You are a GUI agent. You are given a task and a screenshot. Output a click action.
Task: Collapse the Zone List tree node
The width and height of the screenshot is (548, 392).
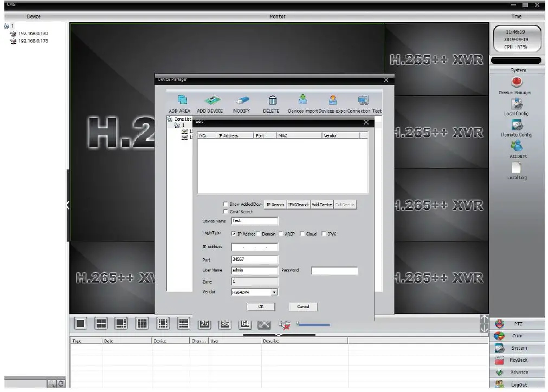[x=174, y=119]
